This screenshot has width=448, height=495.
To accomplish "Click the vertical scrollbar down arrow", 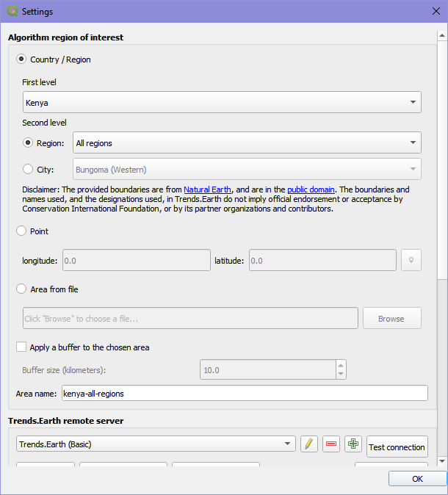I will point(441,461).
